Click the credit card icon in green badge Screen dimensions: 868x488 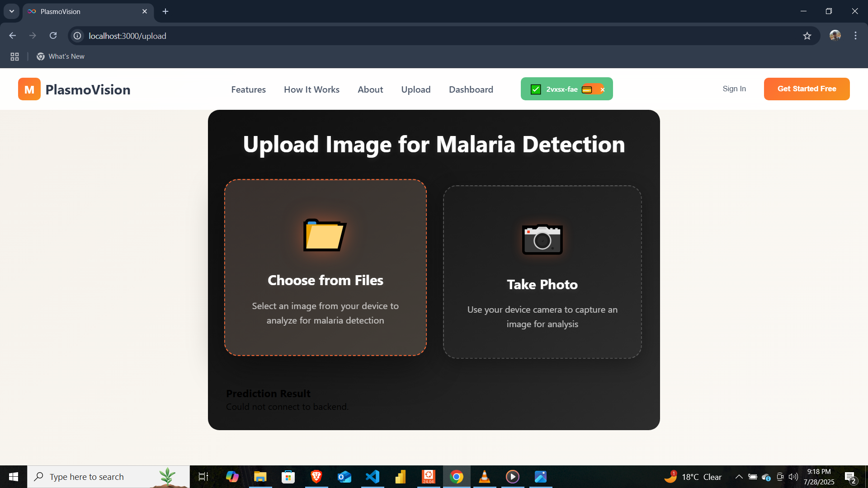(587, 89)
